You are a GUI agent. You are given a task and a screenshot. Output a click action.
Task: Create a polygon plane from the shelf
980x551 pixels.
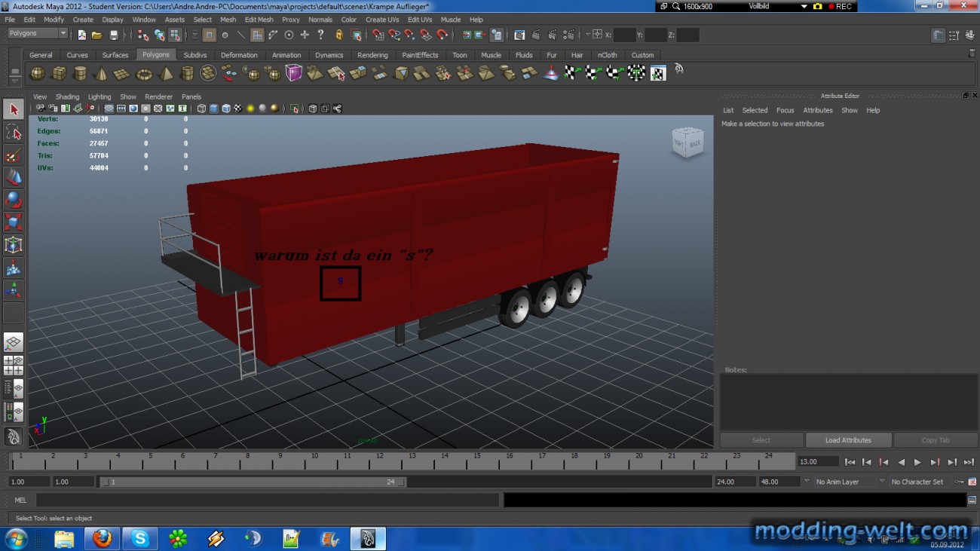tap(121, 73)
